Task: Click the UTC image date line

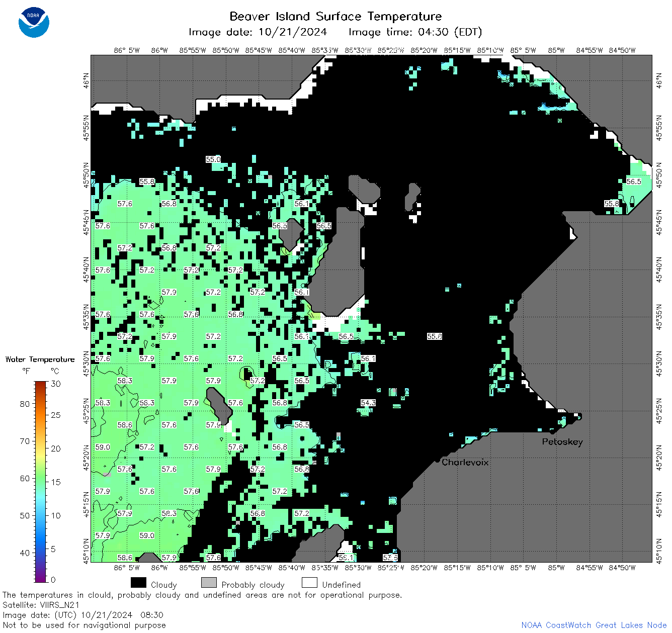Action: pyautogui.click(x=83, y=615)
